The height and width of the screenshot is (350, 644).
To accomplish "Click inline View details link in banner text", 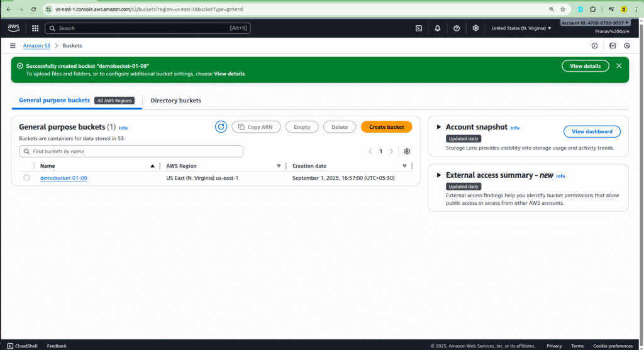I will coord(229,74).
